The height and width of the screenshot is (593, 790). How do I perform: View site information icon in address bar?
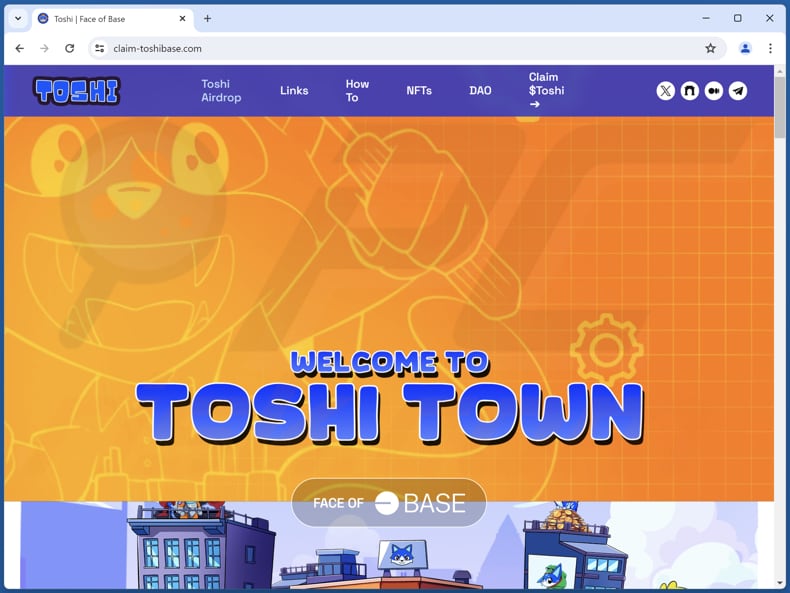99,48
